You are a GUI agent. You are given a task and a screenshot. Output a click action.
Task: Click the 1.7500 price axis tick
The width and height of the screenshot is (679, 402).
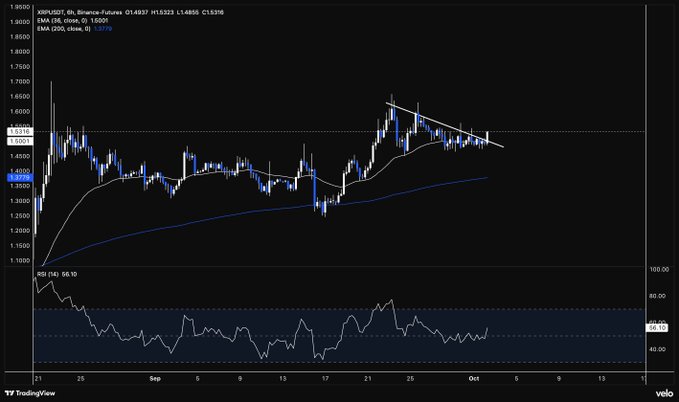coord(19,67)
